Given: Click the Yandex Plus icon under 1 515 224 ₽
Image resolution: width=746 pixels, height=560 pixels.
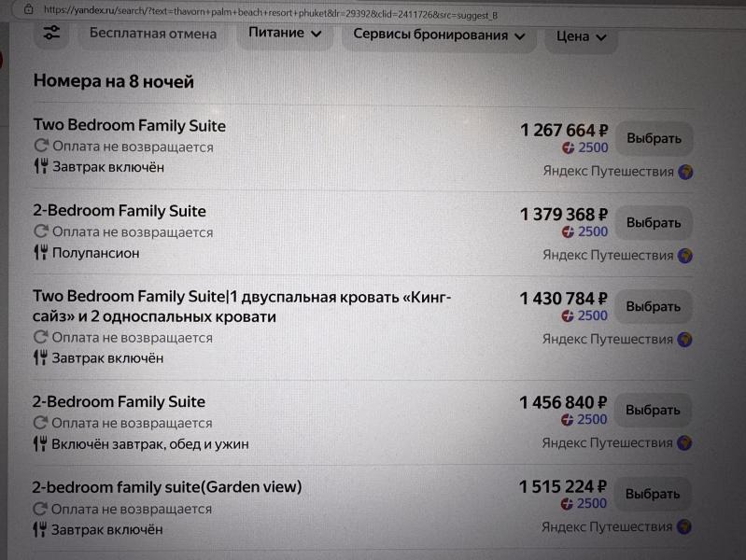Looking at the screenshot, I should coord(567,504).
